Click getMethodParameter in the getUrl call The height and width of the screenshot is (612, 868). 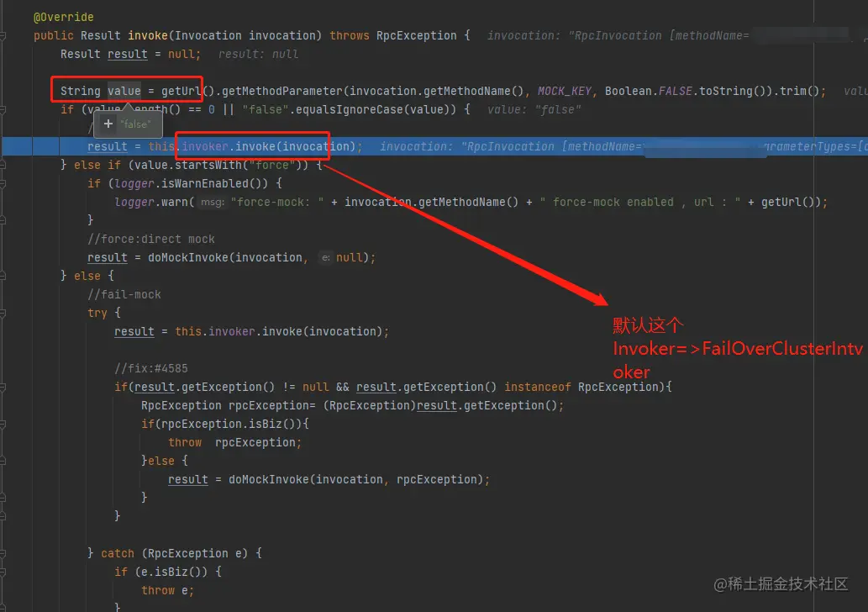click(281, 91)
